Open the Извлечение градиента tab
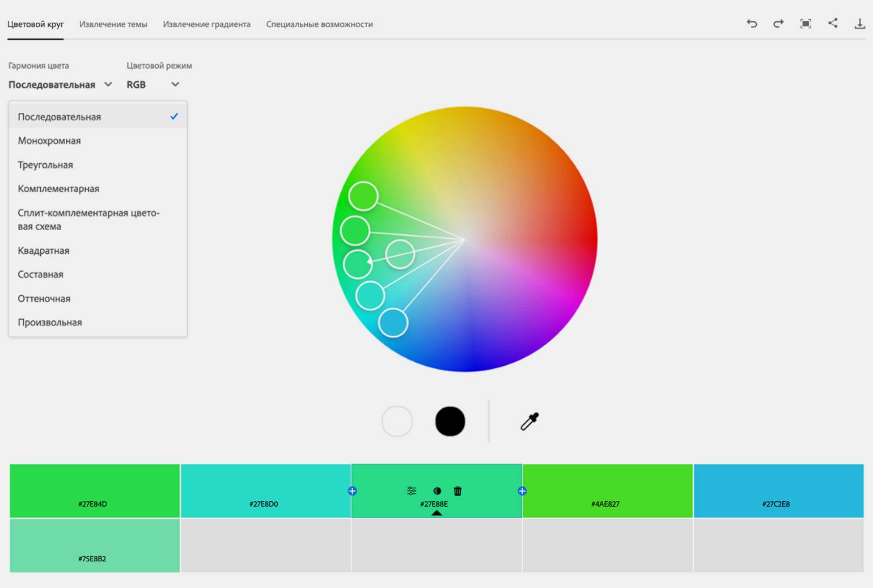Viewport: 873px width, 588px height. 206,24
